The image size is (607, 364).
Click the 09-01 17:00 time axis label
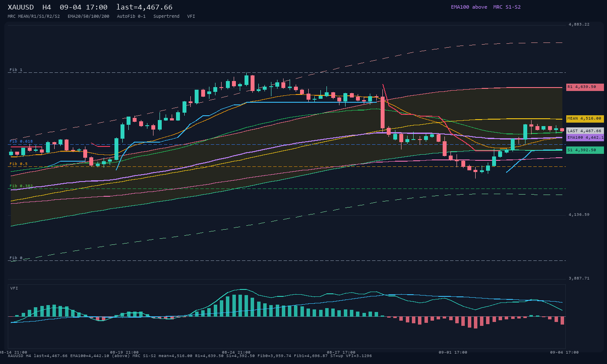(453, 352)
